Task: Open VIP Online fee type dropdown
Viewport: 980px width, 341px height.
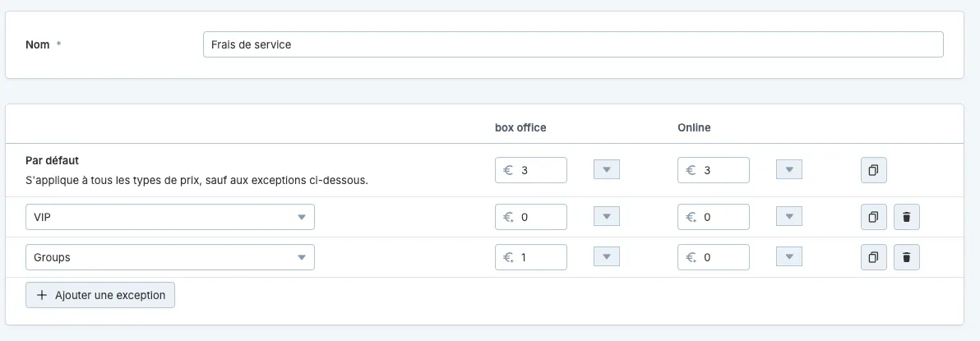Action: pos(788,217)
